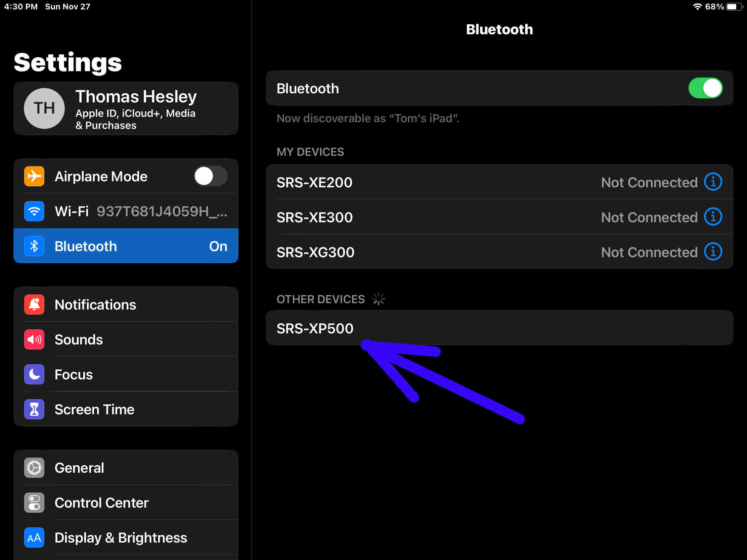
Task: Pair with SRS-XP500 in Other Devices
Action: coord(499,328)
